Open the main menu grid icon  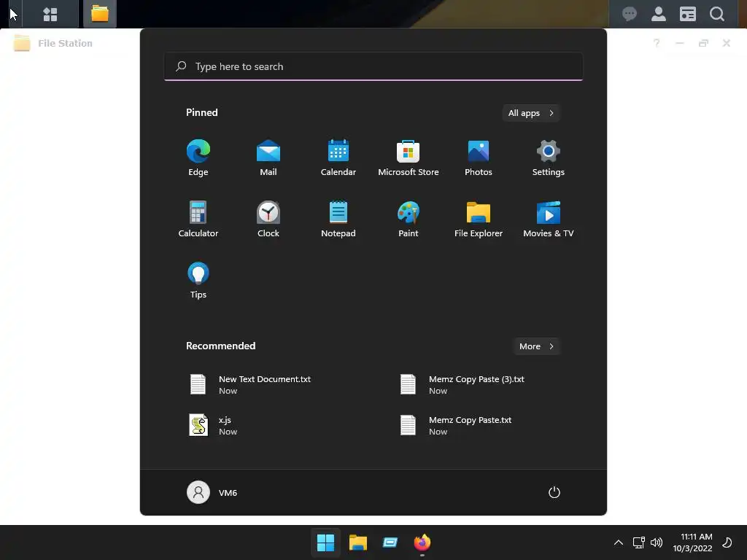tap(50, 15)
